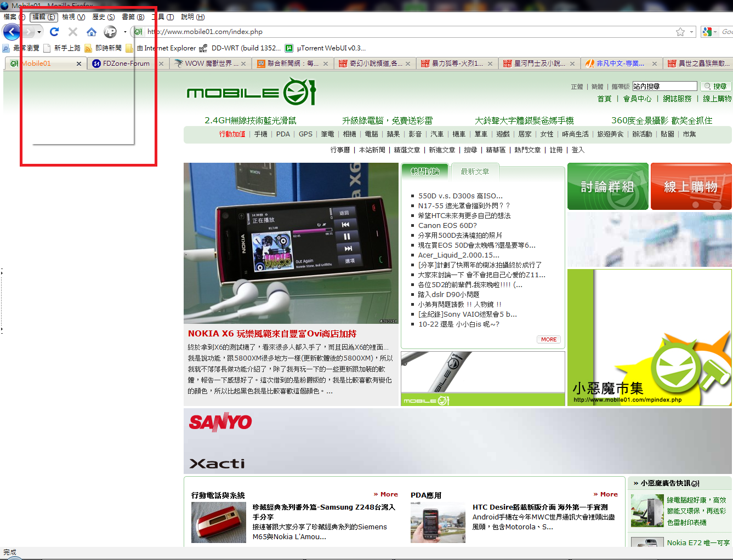733x560 pixels.
Task: Open the DD-WRT bookmark
Action: 240,48
